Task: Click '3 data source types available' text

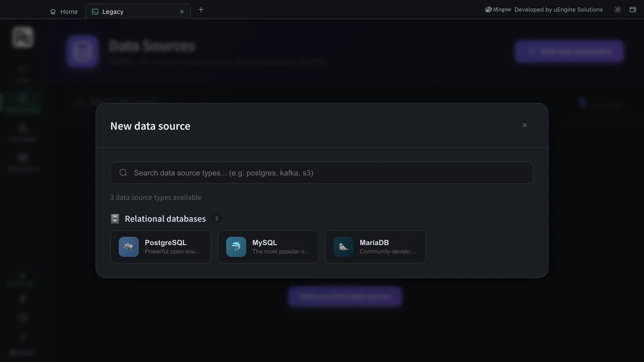Action: click(156, 197)
